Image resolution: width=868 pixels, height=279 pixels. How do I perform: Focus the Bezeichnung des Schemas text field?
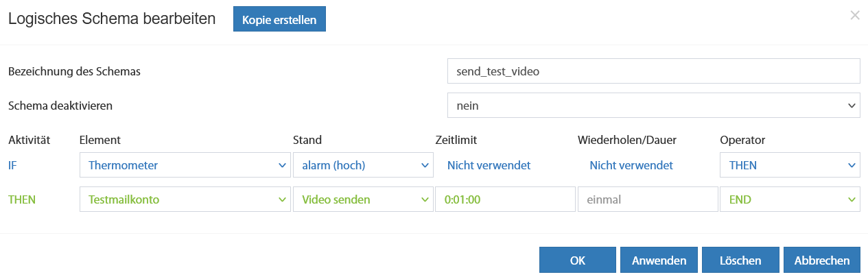coord(653,71)
